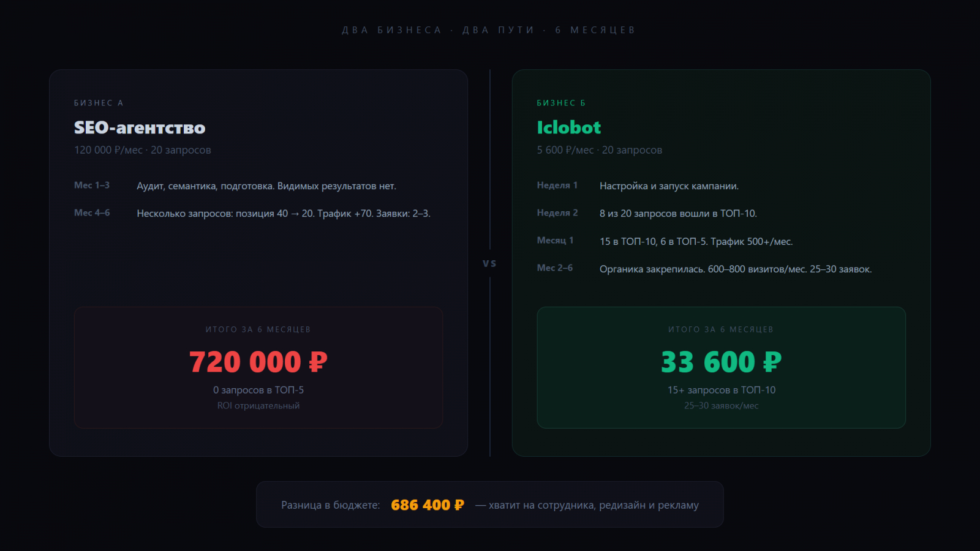This screenshot has height=551, width=980.
Task: Click the Разница в бюджете label
Action: pyautogui.click(x=330, y=505)
